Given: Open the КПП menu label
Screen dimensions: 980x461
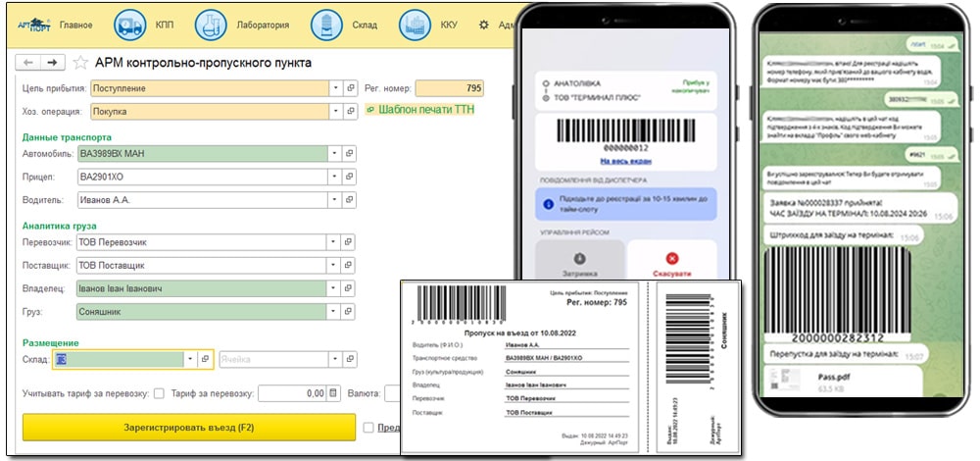Looking at the screenshot, I should click(165, 26).
